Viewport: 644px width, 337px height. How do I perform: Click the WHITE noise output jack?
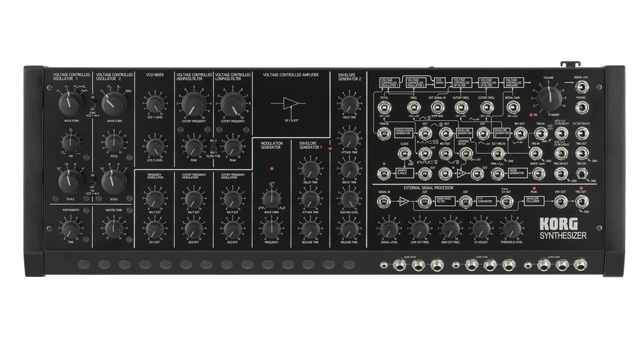(x=538, y=174)
